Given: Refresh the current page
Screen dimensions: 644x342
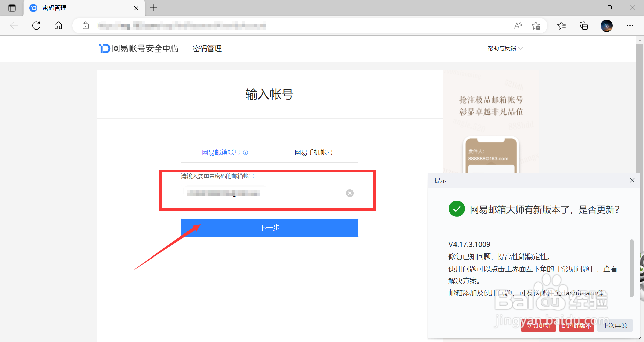Looking at the screenshot, I should click(x=36, y=25).
